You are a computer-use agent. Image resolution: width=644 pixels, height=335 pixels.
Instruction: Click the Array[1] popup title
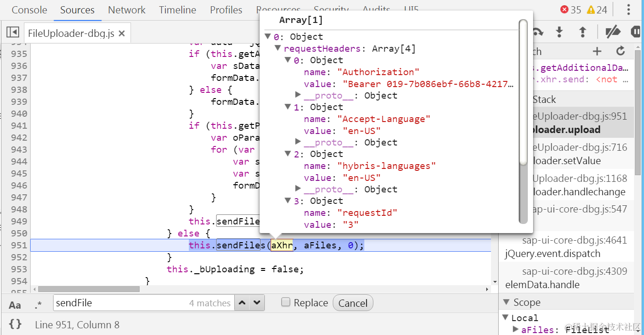301,20
